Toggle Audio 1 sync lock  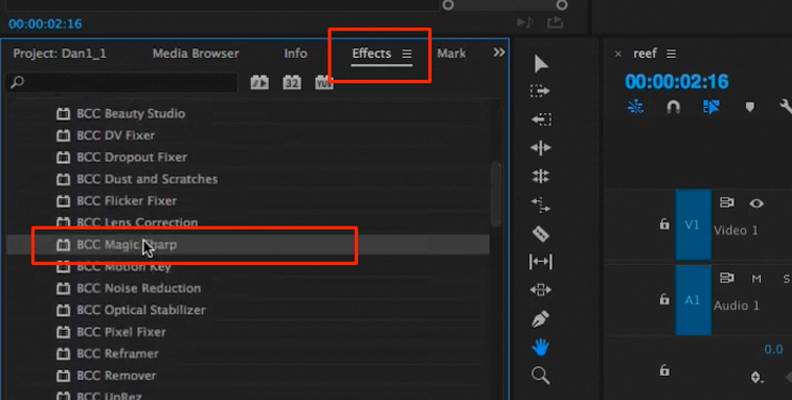click(x=727, y=278)
